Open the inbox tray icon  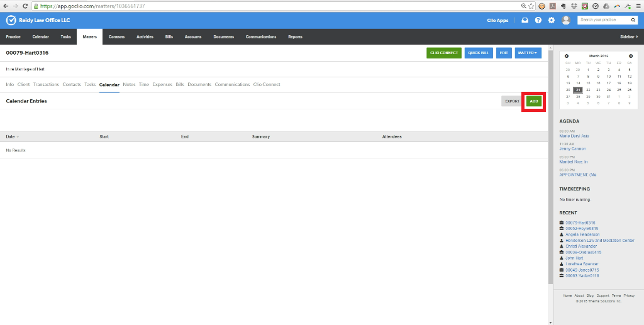[525, 20]
